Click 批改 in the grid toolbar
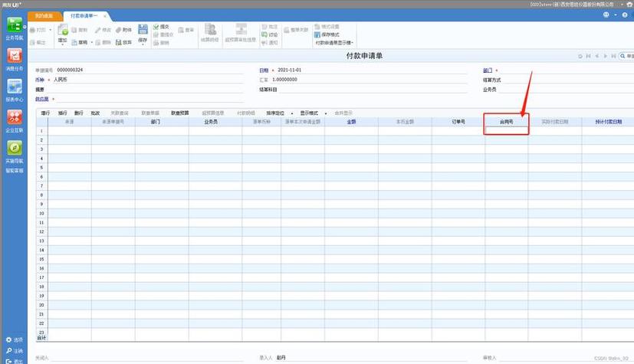 click(95, 113)
